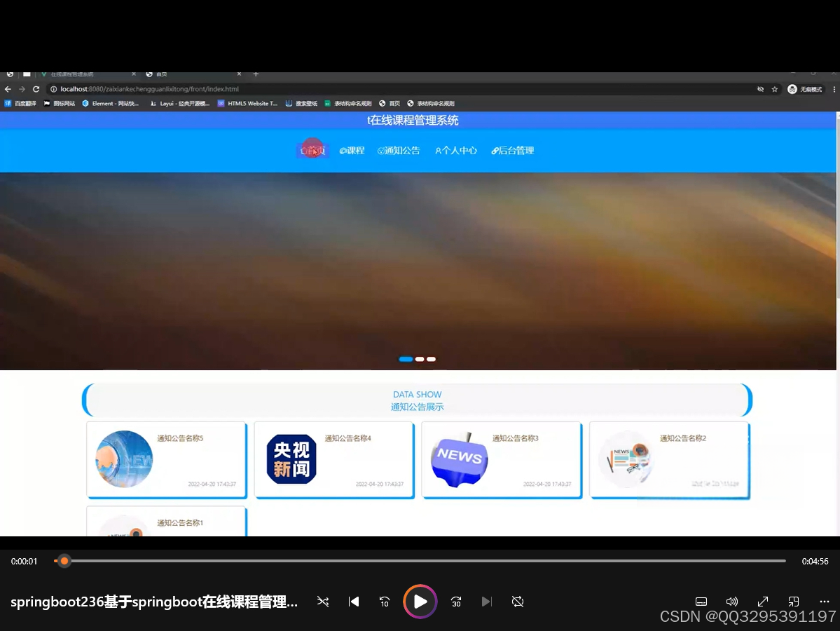Enter fullscreen with the expand arrows icon
The width and height of the screenshot is (840, 631).
[x=762, y=602]
